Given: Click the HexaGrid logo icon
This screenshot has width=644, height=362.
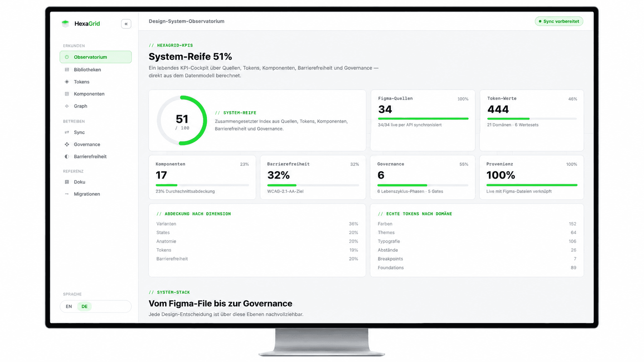Looking at the screenshot, I should point(65,23).
